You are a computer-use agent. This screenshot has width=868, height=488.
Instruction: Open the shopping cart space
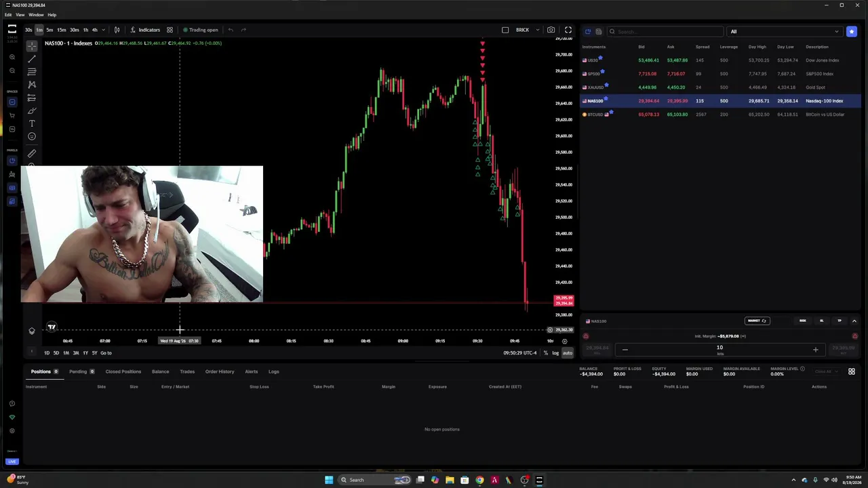[12, 115]
